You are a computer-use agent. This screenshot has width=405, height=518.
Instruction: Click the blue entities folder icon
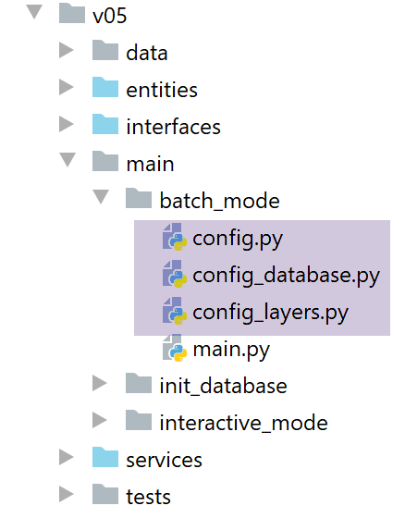tap(105, 87)
